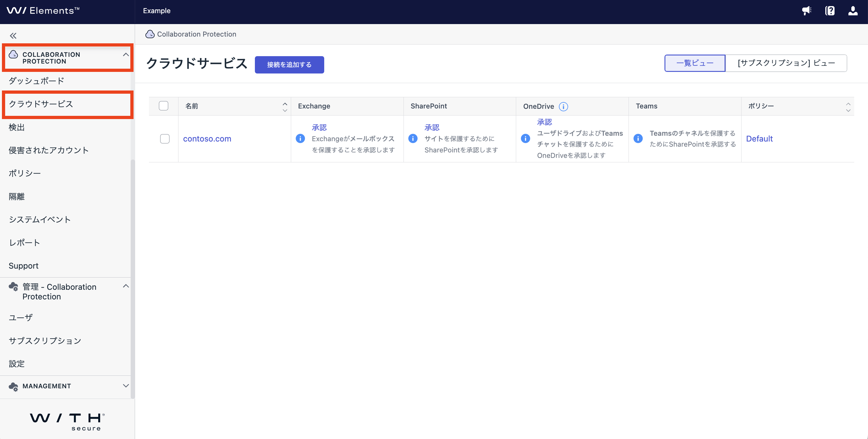Click the OneDrive cell blue info icon
The height and width of the screenshot is (439, 868).
pyautogui.click(x=525, y=139)
